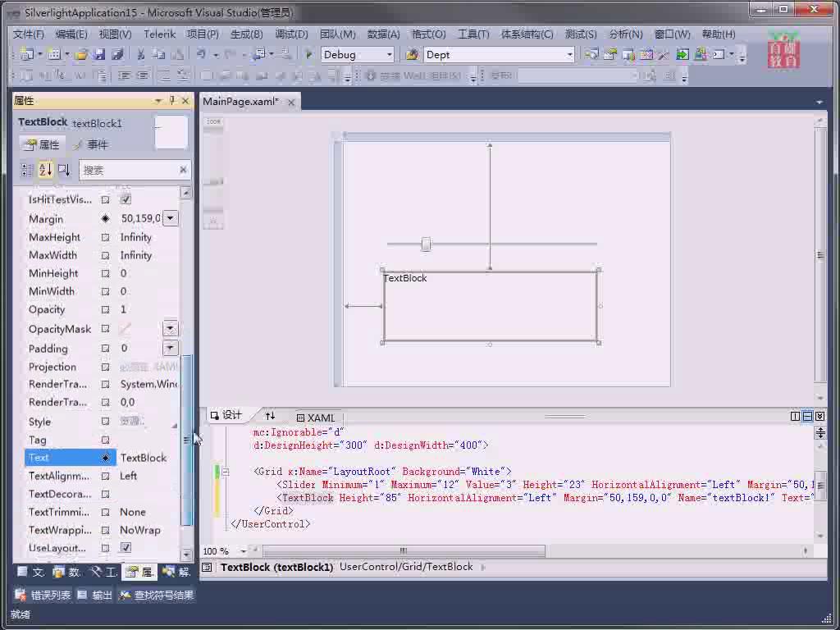Screen dimensions: 840x630
Task: Click the UserControl/Grid/TextBlock breadcrumb path
Action: [x=406, y=567]
